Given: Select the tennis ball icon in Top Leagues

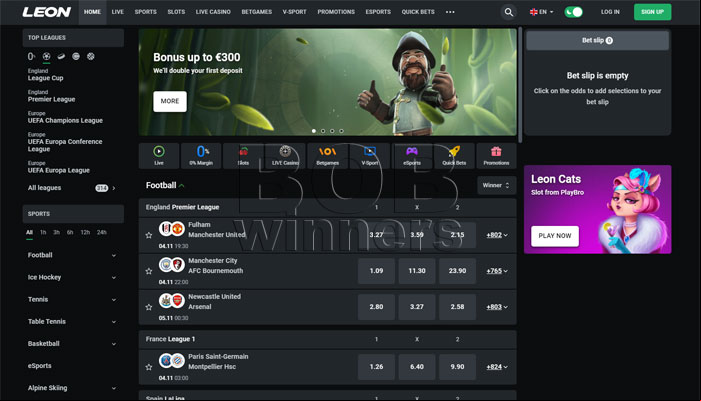Looking at the screenshot, I should click(x=76, y=56).
